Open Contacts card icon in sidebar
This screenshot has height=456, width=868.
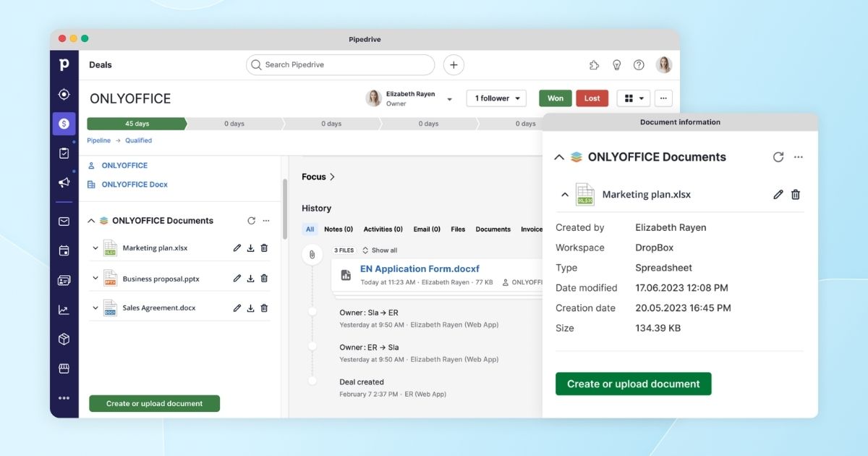(64, 280)
